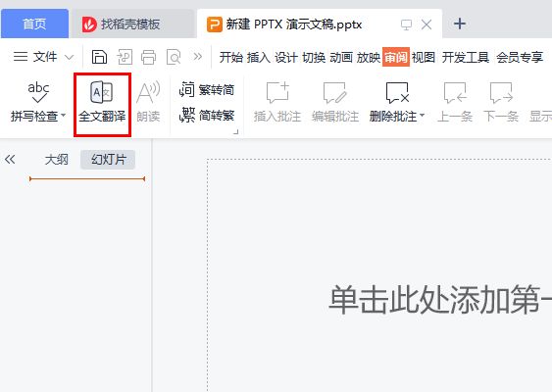Open the 开始 ribbon tab

[x=231, y=57]
